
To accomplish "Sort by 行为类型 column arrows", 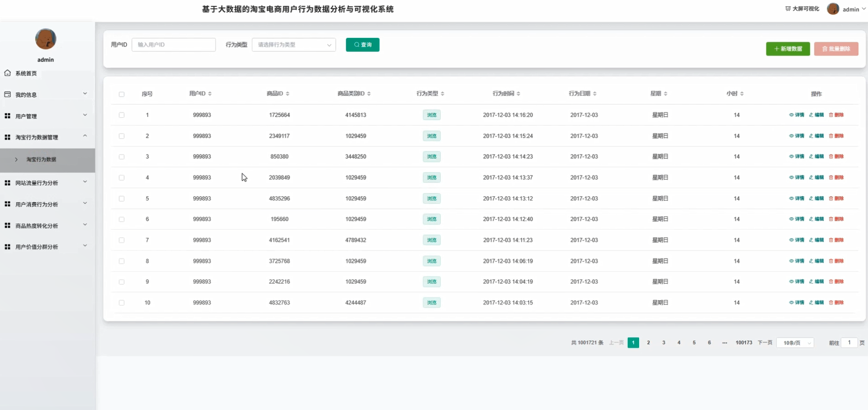I will (x=442, y=94).
